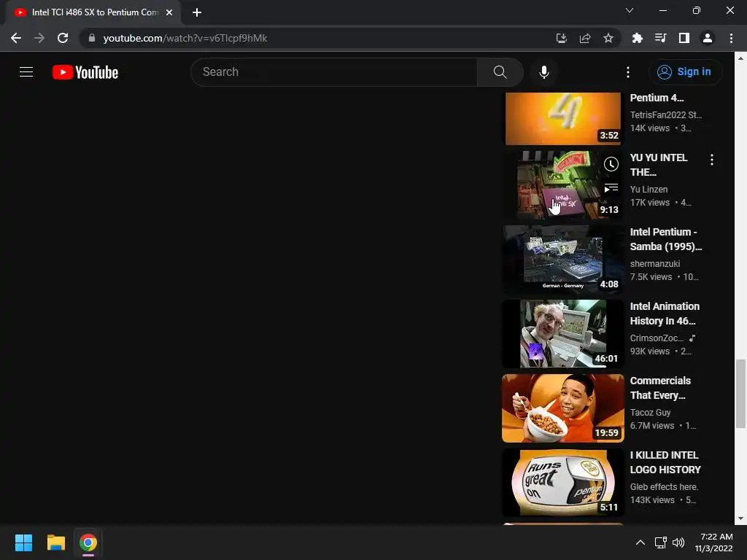Click YU YU INTEL THE... title
This screenshot has height=560, width=747.
[659, 165]
